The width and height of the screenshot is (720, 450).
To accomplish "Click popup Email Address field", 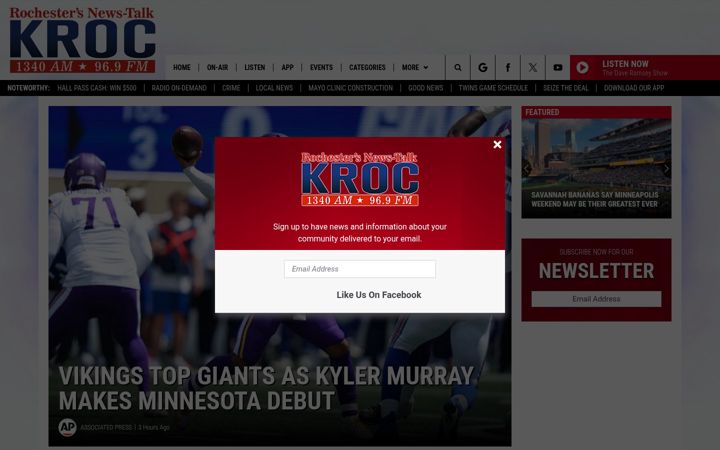I will tap(360, 269).
